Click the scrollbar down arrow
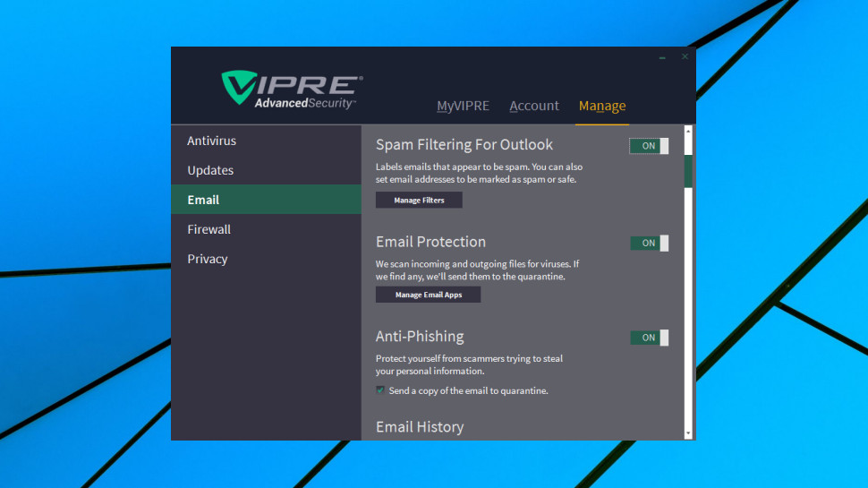Image resolution: width=868 pixels, height=488 pixels. [x=688, y=433]
